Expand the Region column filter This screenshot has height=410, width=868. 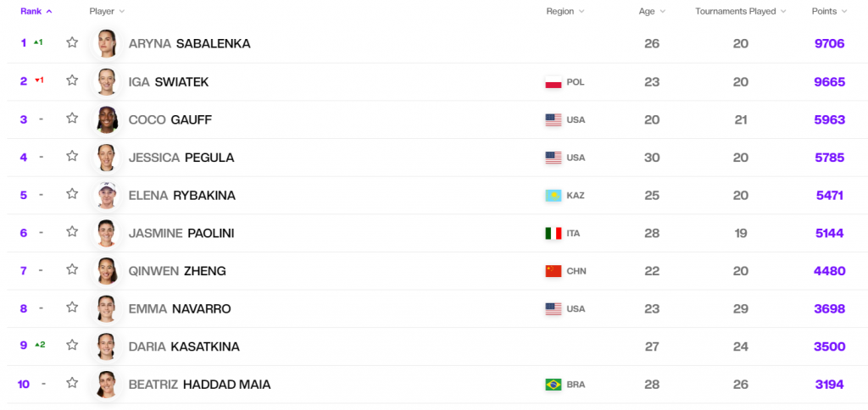565,11
